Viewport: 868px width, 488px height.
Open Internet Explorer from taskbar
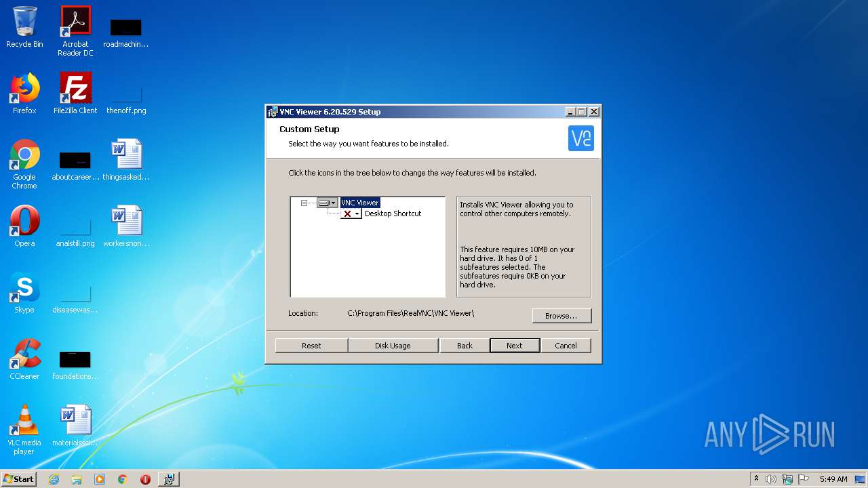(x=54, y=479)
